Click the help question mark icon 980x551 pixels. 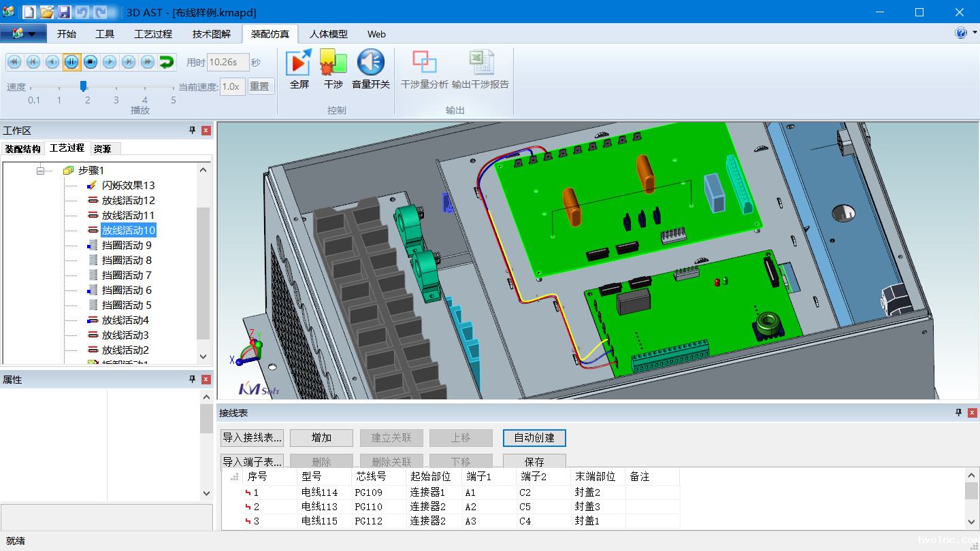tap(960, 33)
